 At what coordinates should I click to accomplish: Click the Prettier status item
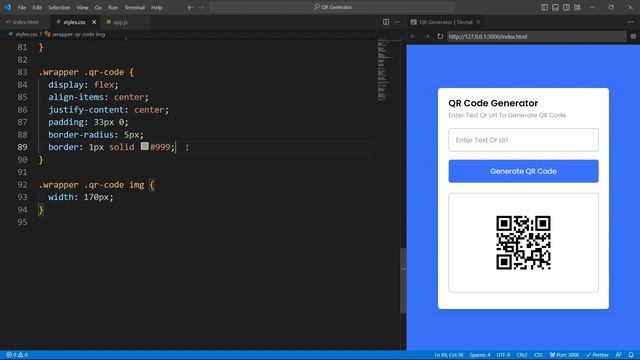598,355
